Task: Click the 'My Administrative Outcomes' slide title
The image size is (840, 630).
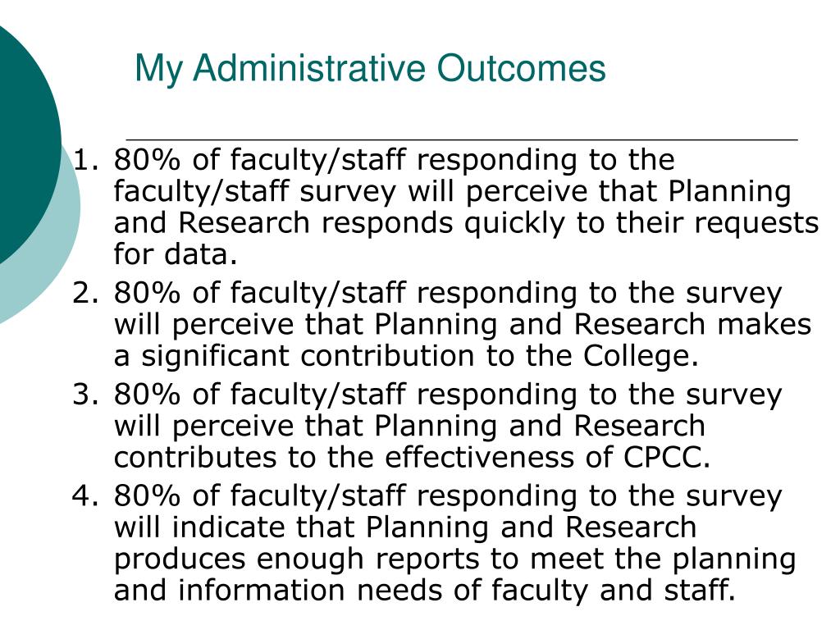Action: 370,69
